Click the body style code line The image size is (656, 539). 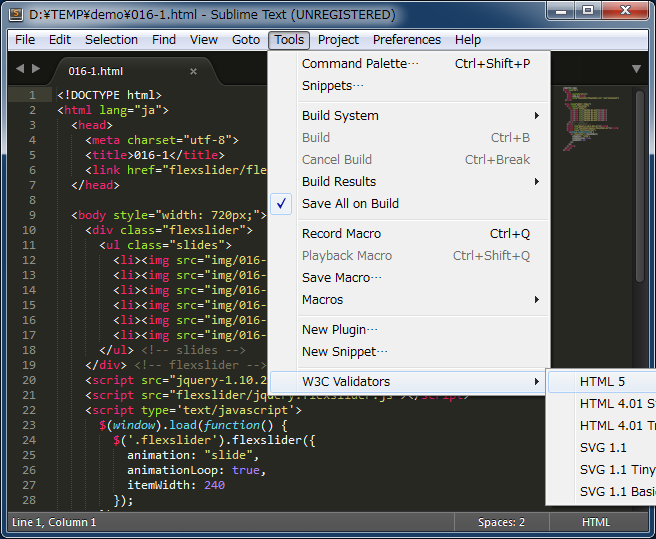click(169, 215)
